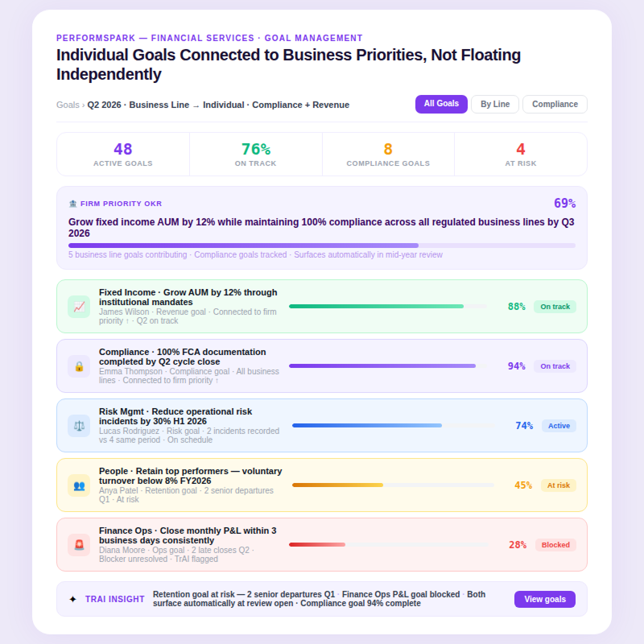Click the people icon on Retention goal
The width and height of the screenshot is (644, 644).
point(79,485)
